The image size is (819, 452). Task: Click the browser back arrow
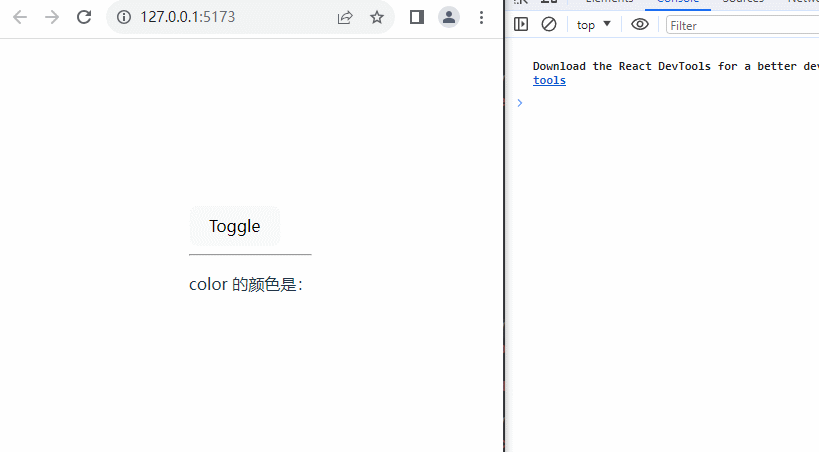(x=20, y=17)
